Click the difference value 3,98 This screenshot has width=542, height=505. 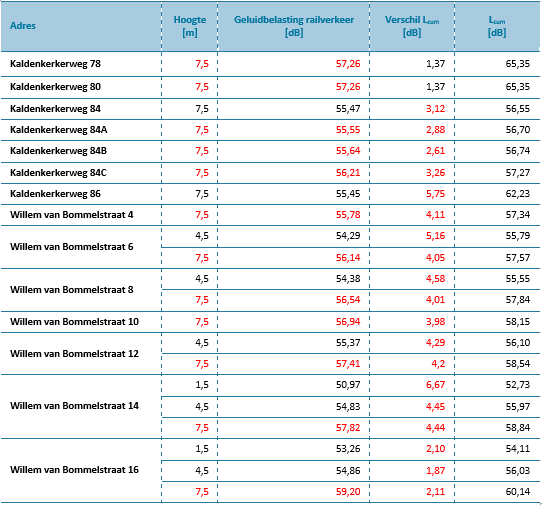point(435,322)
